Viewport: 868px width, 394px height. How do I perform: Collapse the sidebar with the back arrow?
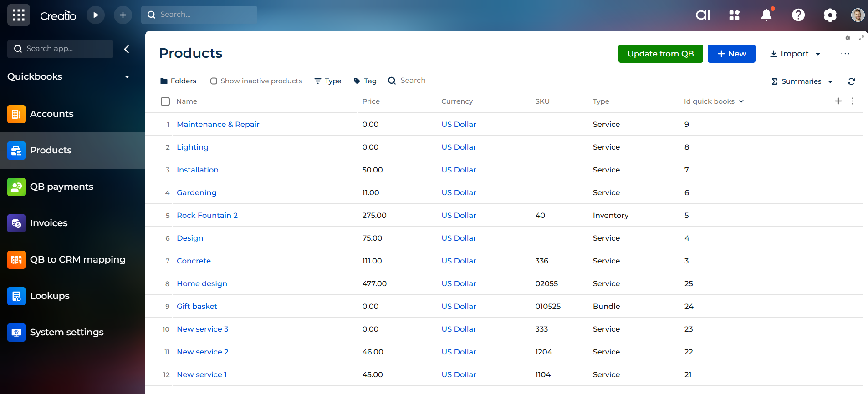pos(127,49)
